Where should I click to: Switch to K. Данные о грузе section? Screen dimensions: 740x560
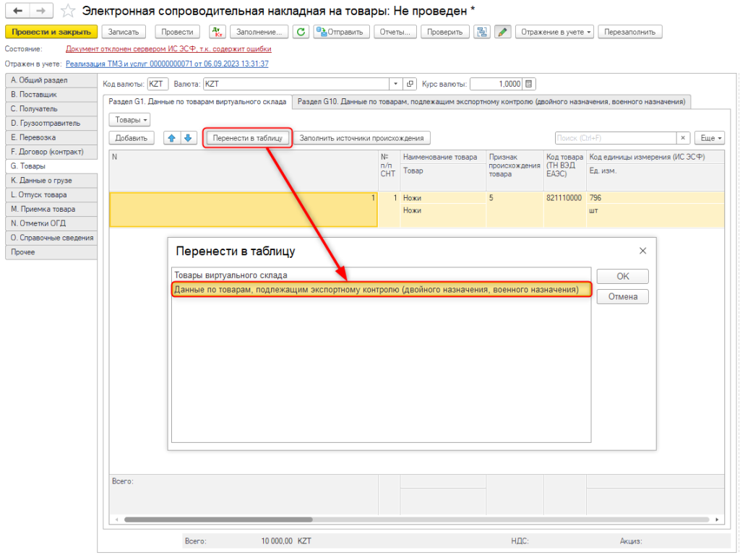point(51,180)
